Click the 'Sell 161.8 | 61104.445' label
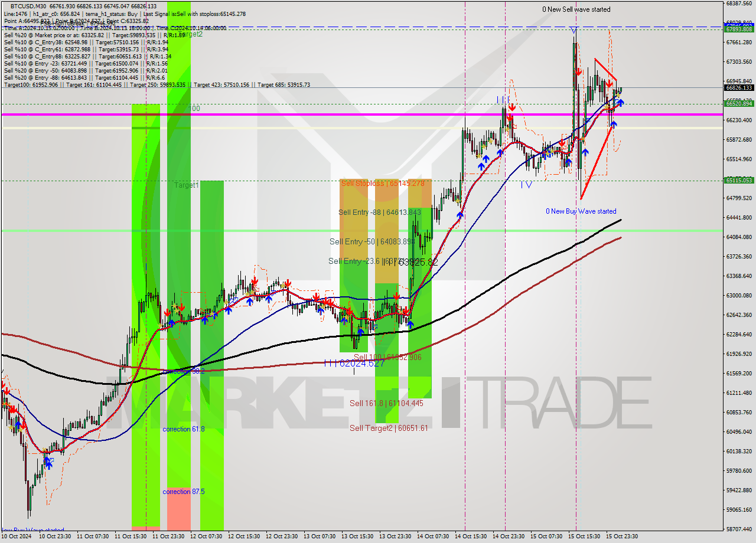 [386, 403]
